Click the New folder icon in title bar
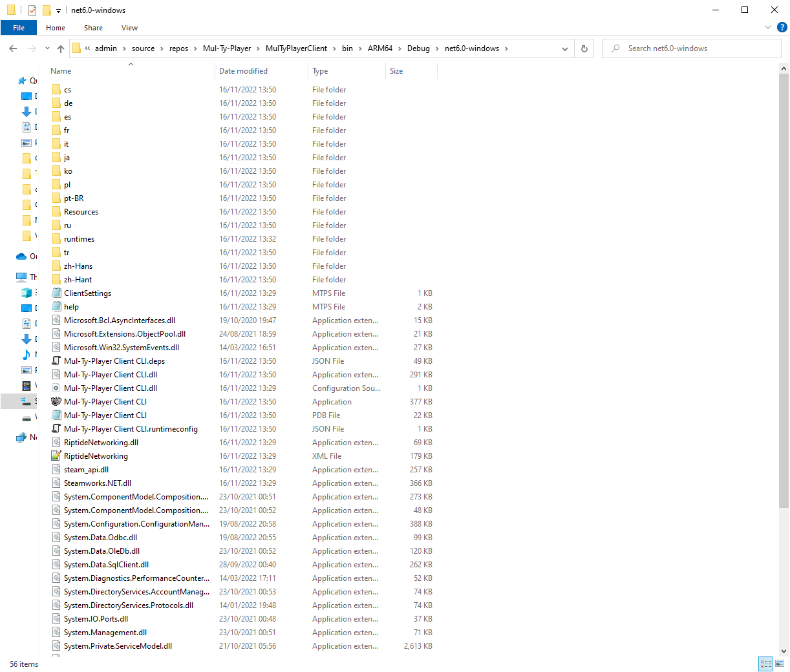This screenshot has height=672, width=790. point(47,10)
